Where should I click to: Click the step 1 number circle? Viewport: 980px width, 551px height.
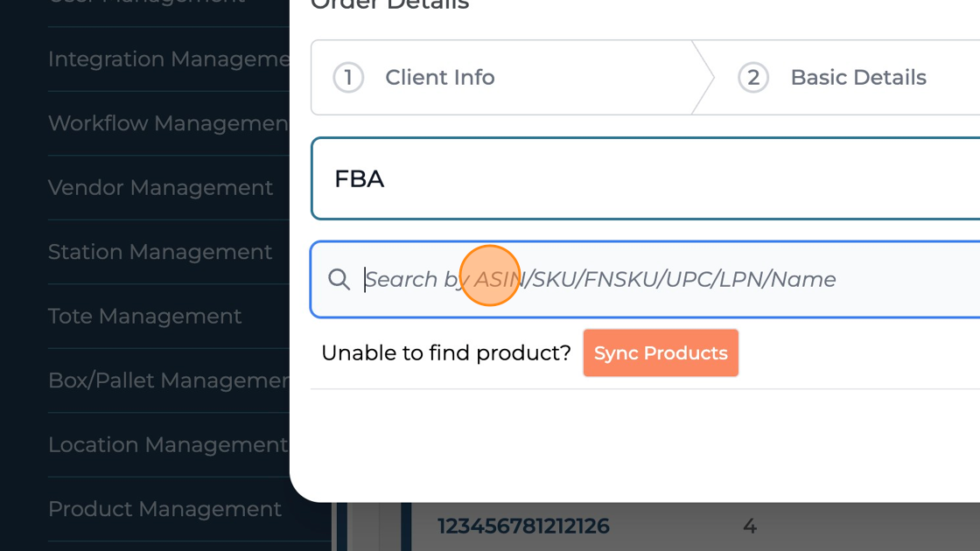pyautogui.click(x=348, y=78)
